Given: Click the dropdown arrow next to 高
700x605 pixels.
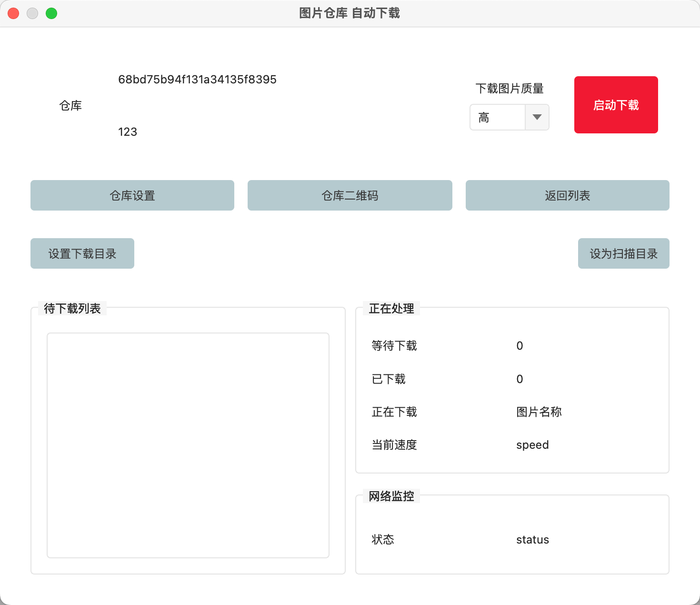Looking at the screenshot, I should click(537, 117).
